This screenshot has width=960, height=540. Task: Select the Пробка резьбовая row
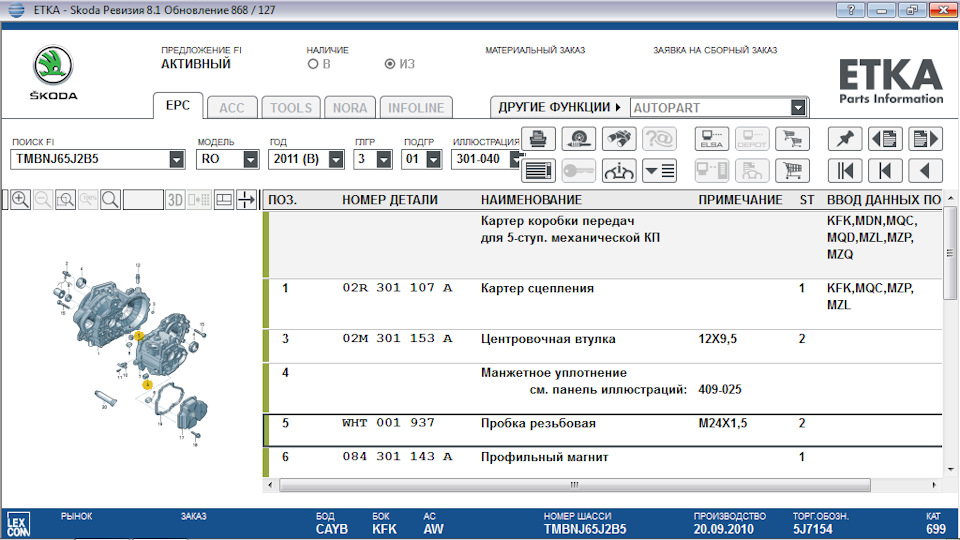click(603, 430)
